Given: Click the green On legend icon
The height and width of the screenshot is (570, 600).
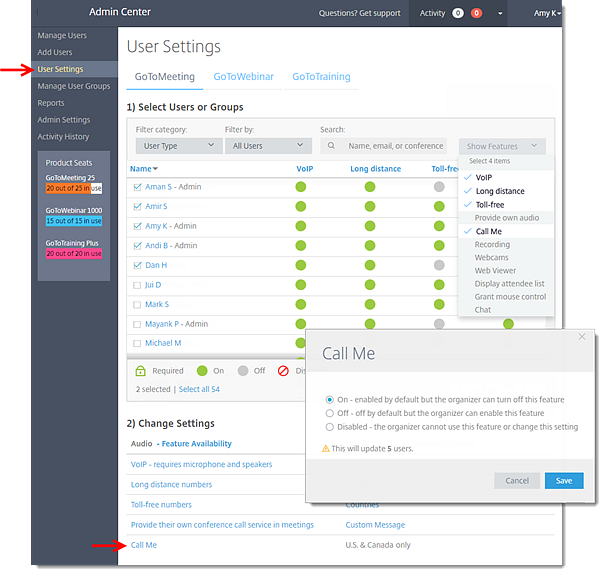Looking at the screenshot, I should coord(202,371).
